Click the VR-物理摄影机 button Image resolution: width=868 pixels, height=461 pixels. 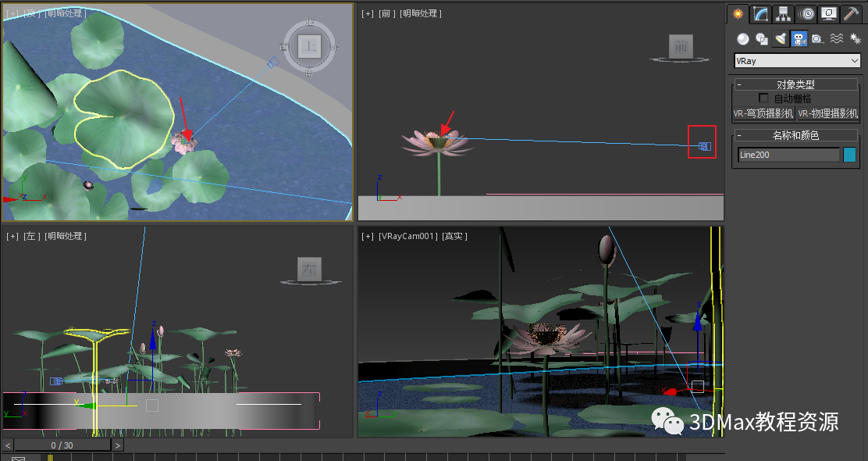click(x=828, y=113)
